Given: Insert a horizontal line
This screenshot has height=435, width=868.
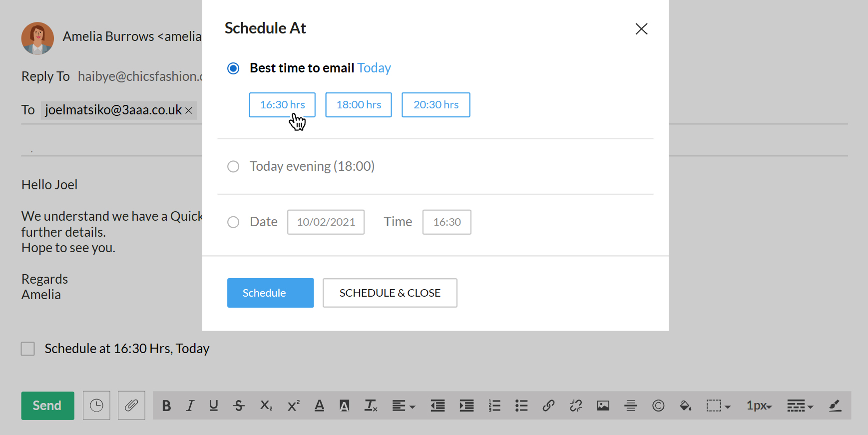Looking at the screenshot, I should (631, 406).
